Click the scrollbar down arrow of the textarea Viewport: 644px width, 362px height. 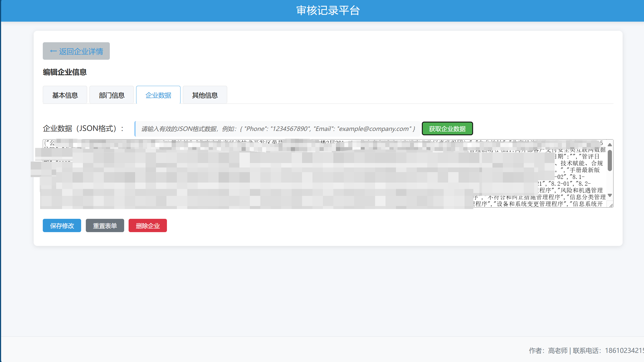[x=610, y=195]
